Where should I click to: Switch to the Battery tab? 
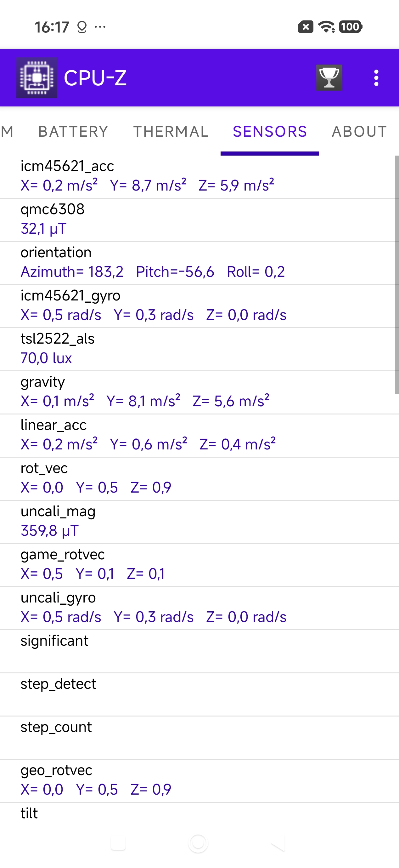(x=73, y=131)
